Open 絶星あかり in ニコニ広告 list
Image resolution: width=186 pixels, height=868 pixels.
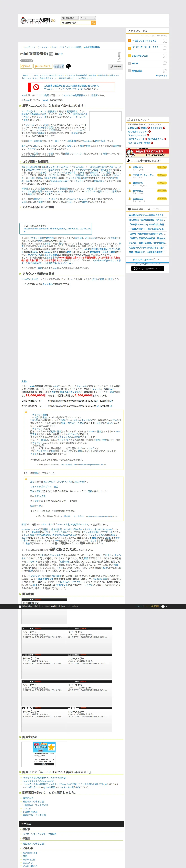coord(138,183)
